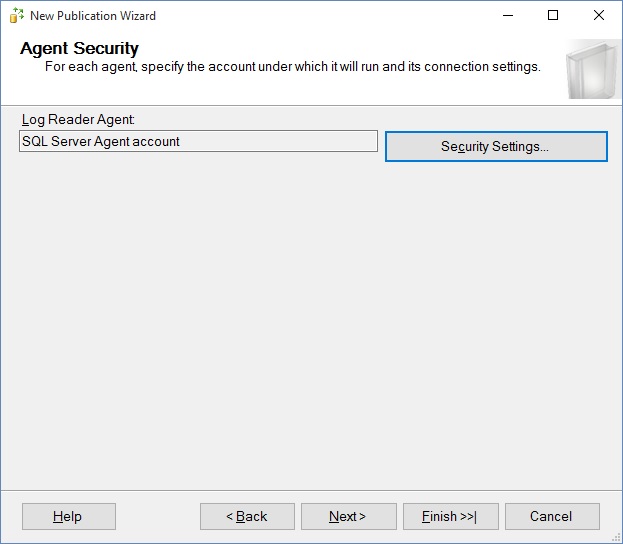Proceed with the Next button
Viewport: 623px width, 544px height.
click(x=348, y=516)
